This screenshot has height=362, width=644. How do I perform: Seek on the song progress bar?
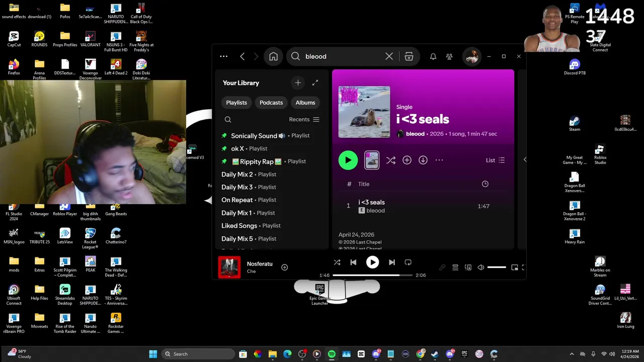tap(372, 276)
